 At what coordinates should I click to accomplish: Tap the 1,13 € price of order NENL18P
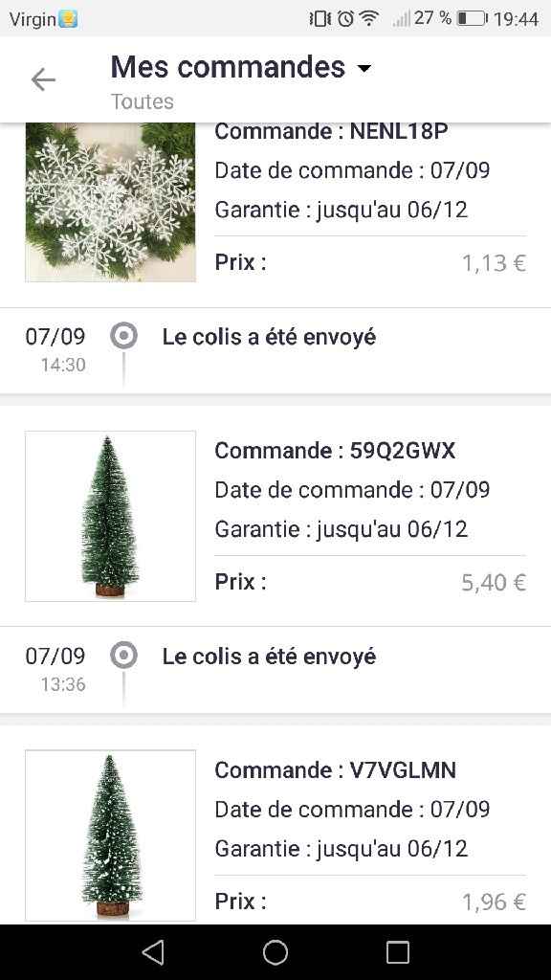coord(494,261)
